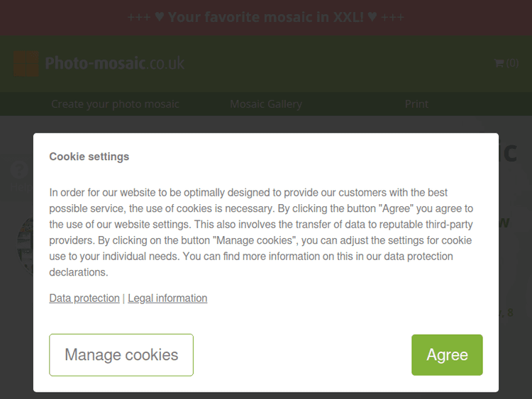Click the leading +++ banner marks

point(138,17)
